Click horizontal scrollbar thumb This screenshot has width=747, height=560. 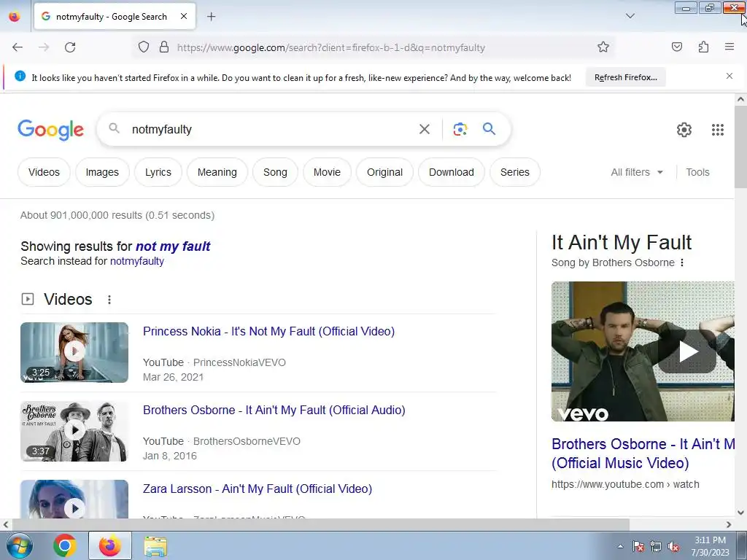[320, 524]
